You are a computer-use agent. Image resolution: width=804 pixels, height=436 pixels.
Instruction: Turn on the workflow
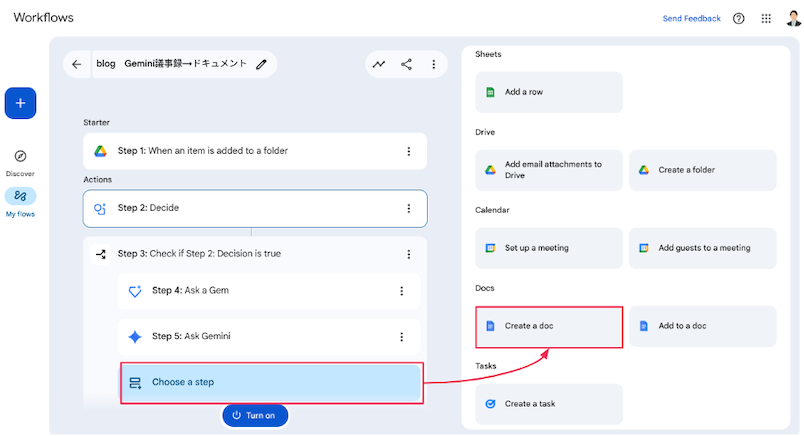coord(255,415)
